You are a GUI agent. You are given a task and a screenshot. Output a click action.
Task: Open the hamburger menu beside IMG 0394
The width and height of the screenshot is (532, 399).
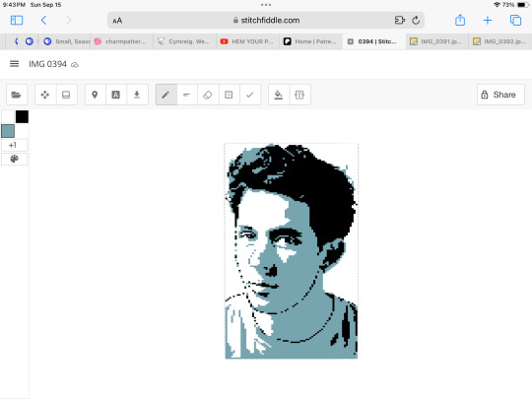pos(14,64)
